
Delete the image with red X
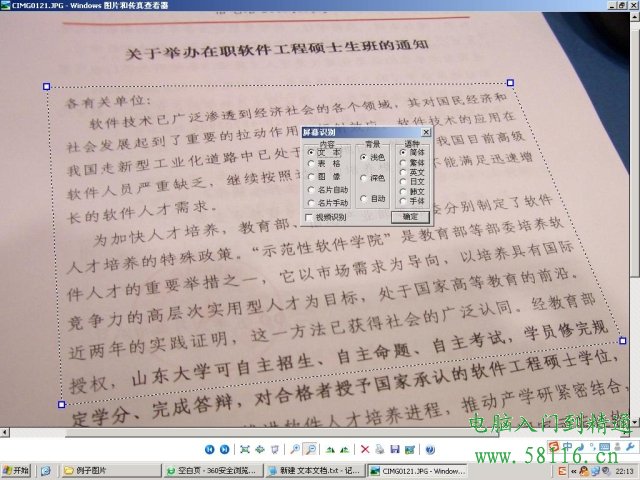(x=366, y=450)
